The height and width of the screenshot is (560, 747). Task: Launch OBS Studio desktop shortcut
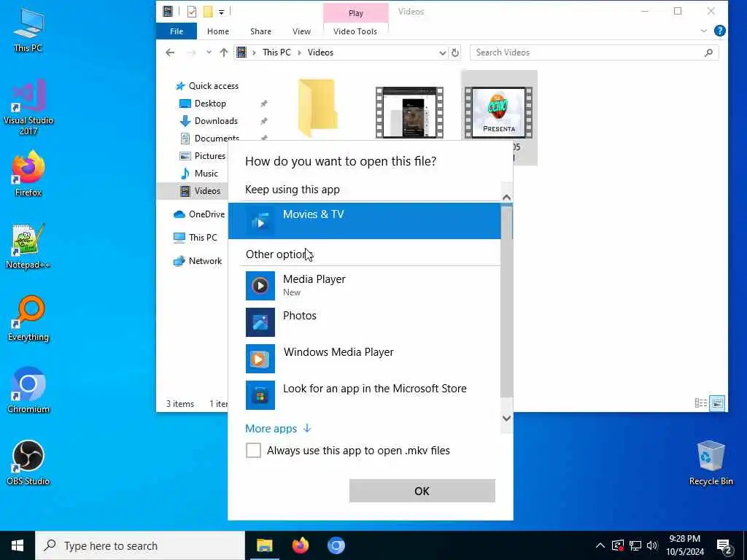[x=28, y=463]
